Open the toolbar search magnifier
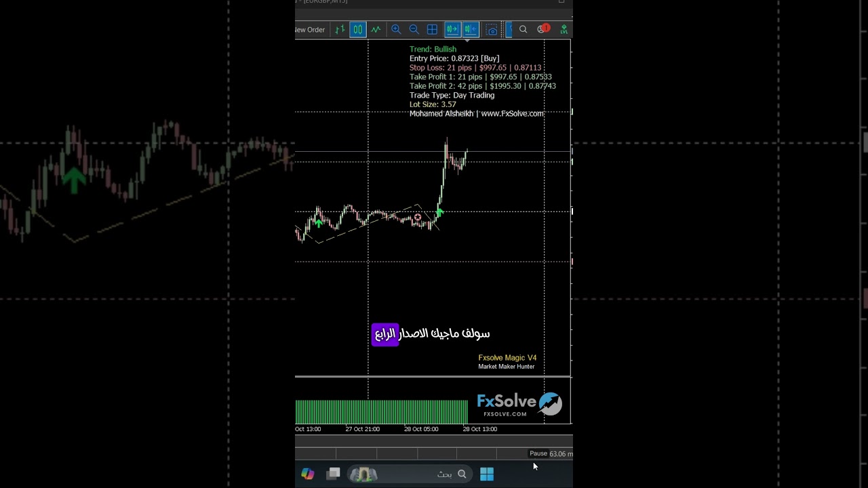The width and height of the screenshot is (868, 488). (x=523, y=29)
